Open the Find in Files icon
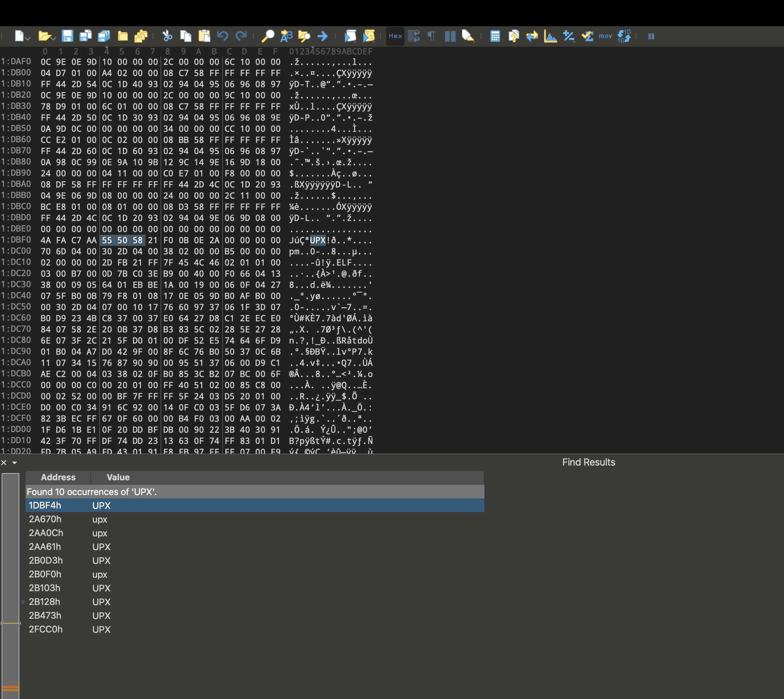Screen dimensions: 784x699 pyautogui.click(x=304, y=36)
